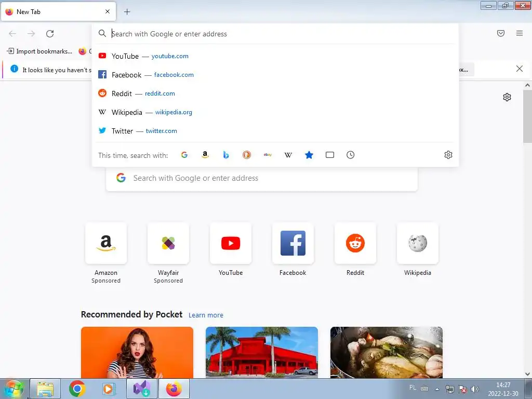This screenshot has width=532, height=399.
Task: Open network status tray icon
Action: pos(449,389)
